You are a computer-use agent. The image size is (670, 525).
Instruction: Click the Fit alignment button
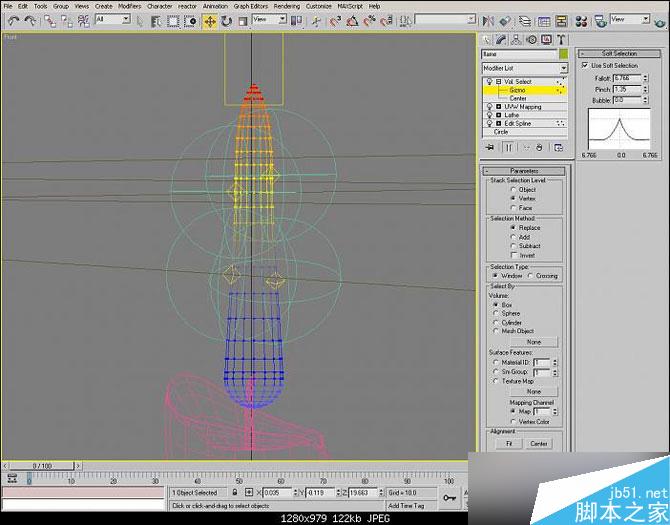pyautogui.click(x=509, y=443)
